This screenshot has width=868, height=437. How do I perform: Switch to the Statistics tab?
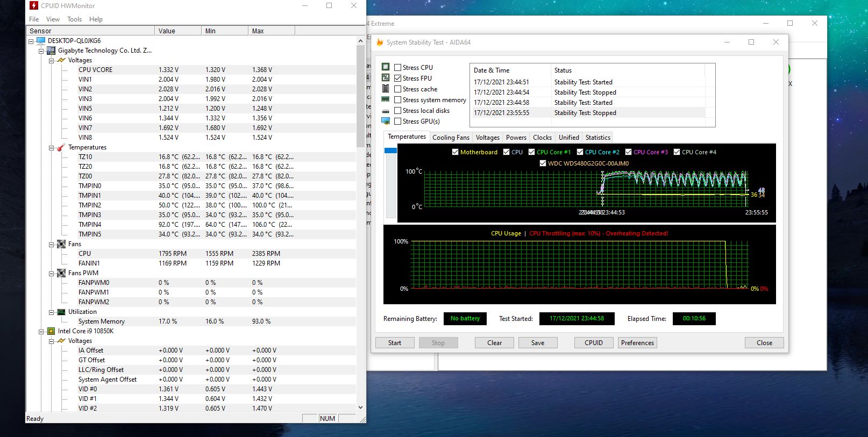pyautogui.click(x=597, y=138)
